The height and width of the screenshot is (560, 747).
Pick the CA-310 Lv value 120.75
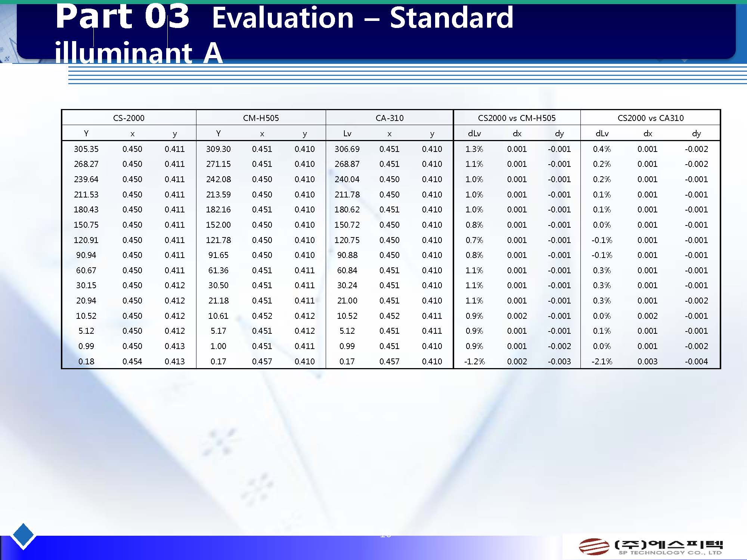347,240
